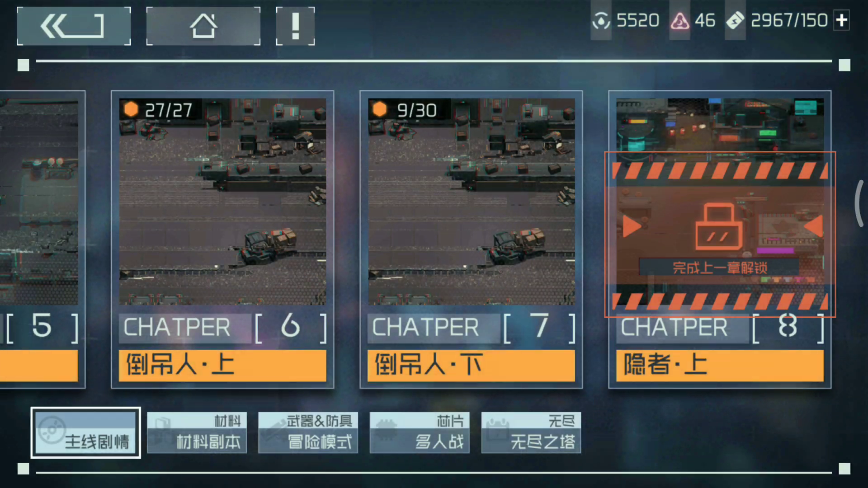Click the lock icon on Chapter 8
868x488 pixels.
point(719,226)
